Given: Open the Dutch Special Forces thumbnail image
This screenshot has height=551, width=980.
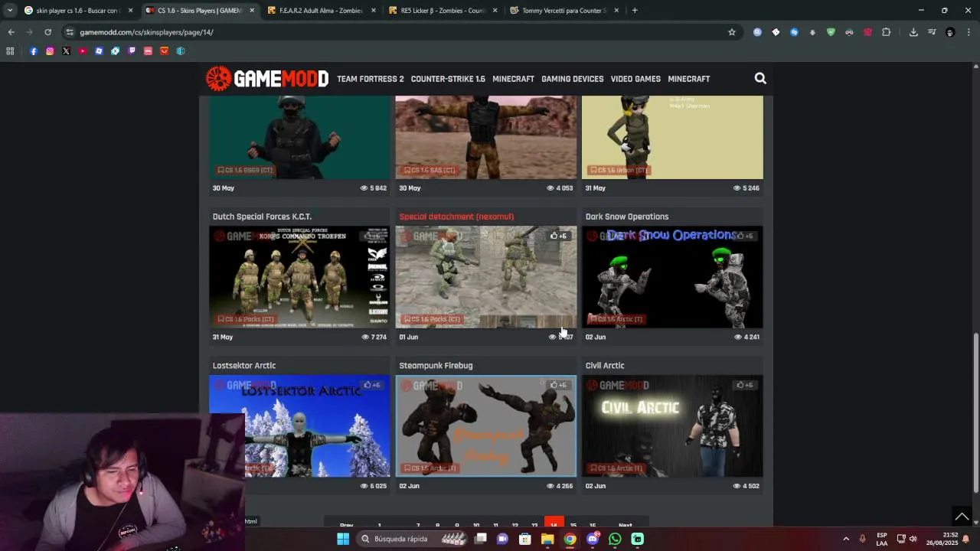Looking at the screenshot, I should [299, 277].
